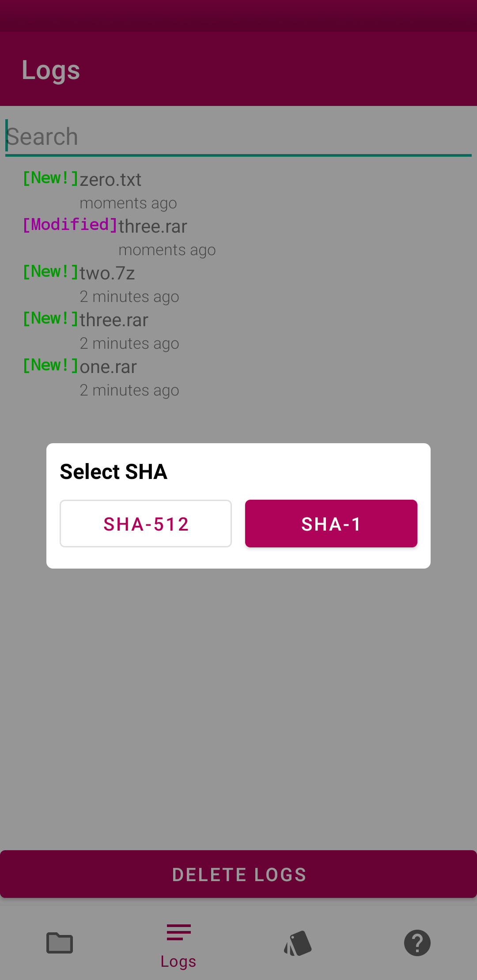
Task: Tap the Logs label in bottom navigation
Action: [x=178, y=961]
